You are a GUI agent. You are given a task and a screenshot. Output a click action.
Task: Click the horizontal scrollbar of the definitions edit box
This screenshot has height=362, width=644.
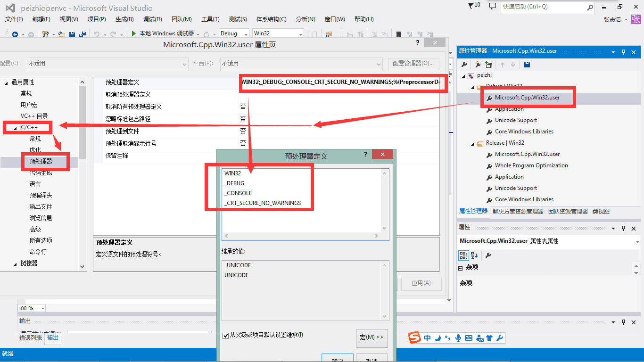pyautogui.click(x=301, y=236)
